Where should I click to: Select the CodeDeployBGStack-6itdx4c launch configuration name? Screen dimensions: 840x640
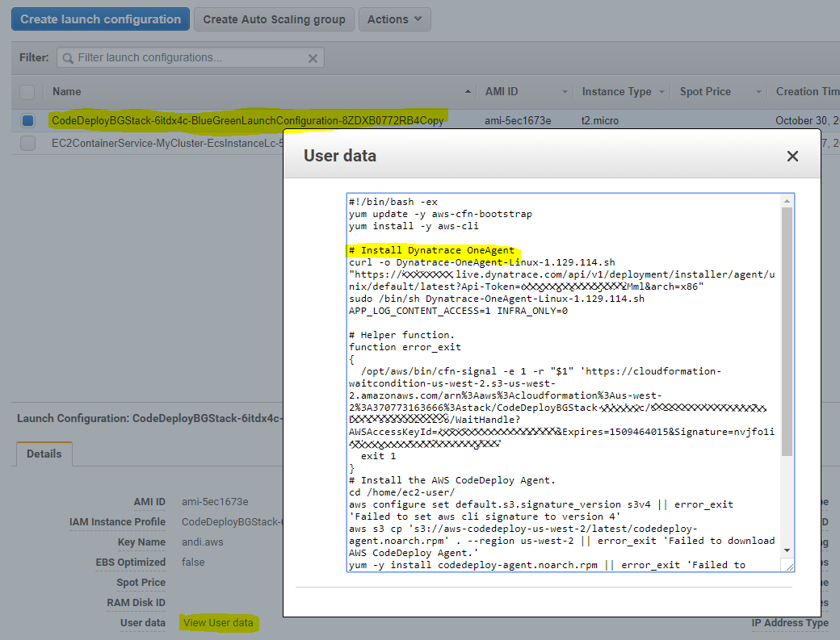pos(247,120)
